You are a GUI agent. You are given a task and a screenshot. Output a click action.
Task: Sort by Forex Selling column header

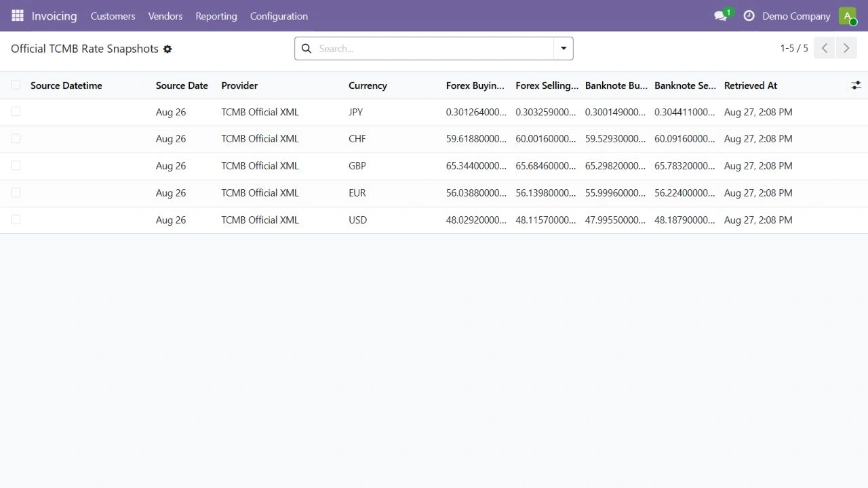point(547,85)
